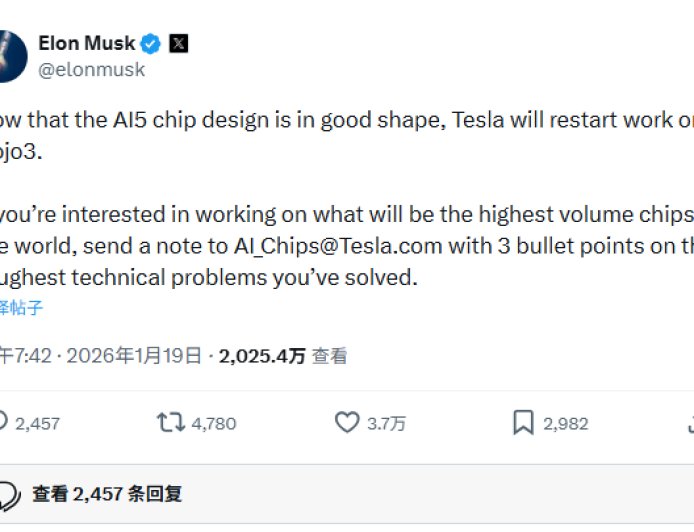
Task: Toggle the bookmark icon on the post
Action: point(522,423)
